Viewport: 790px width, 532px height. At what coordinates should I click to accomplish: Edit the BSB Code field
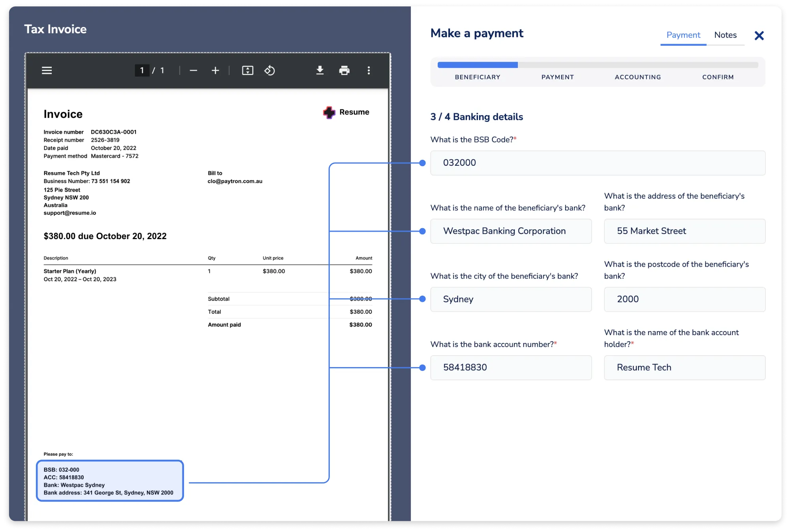(x=597, y=163)
